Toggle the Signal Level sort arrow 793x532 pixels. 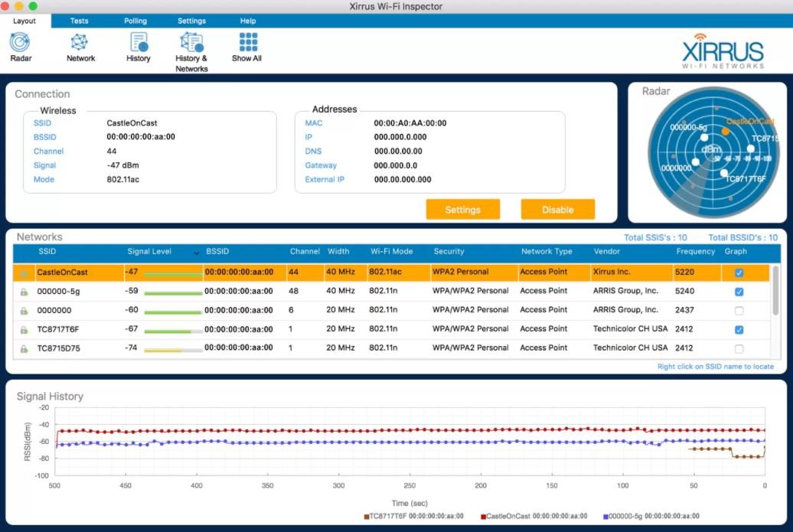coord(196,253)
